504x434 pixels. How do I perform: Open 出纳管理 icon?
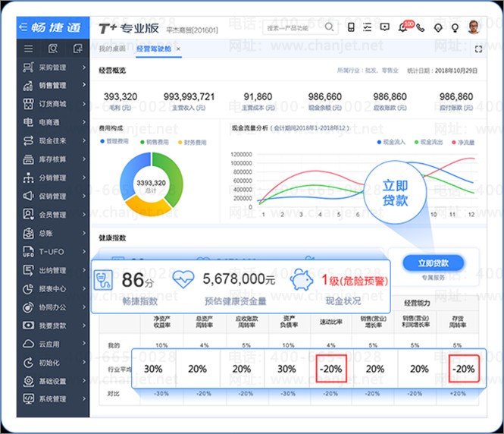[28, 270]
